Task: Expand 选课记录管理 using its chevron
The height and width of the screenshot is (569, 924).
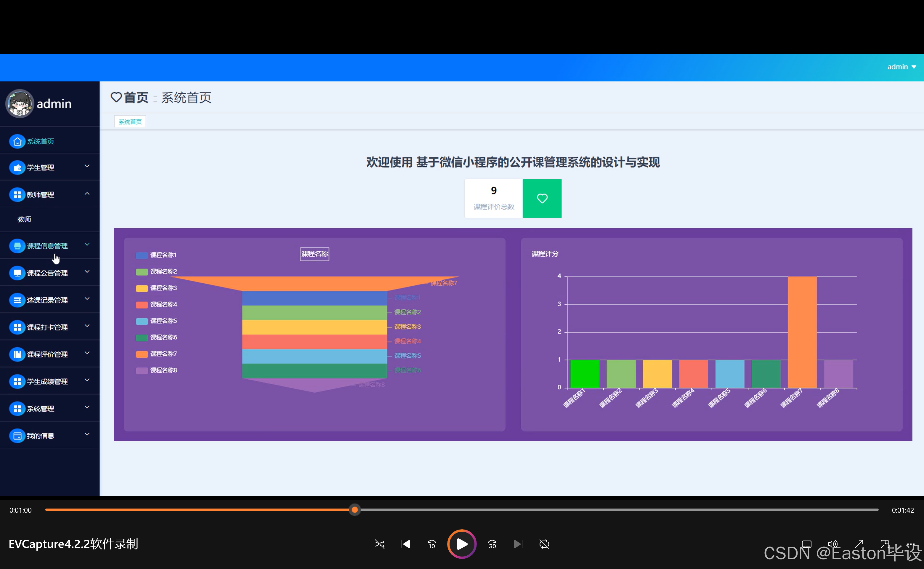Action: pos(87,299)
